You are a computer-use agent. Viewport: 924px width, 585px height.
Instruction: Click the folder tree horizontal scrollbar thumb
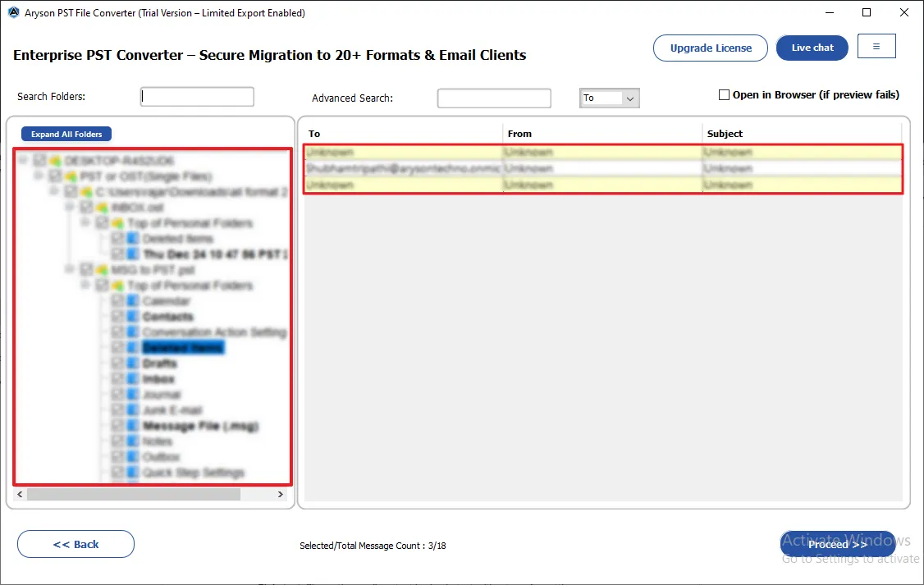click(x=134, y=494)
